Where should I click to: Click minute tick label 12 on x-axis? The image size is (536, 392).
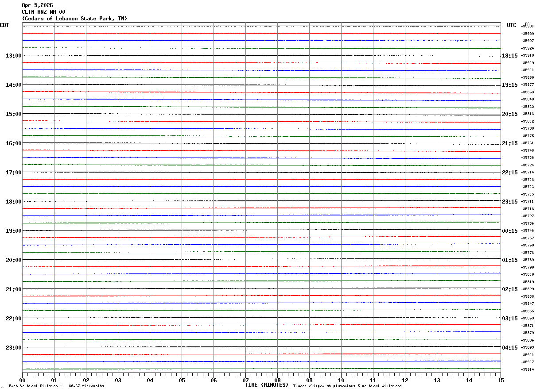point(405,380)
